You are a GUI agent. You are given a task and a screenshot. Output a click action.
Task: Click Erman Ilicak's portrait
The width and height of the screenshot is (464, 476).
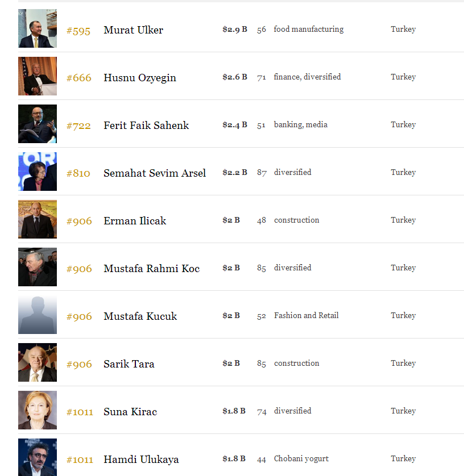pos(38,219)
